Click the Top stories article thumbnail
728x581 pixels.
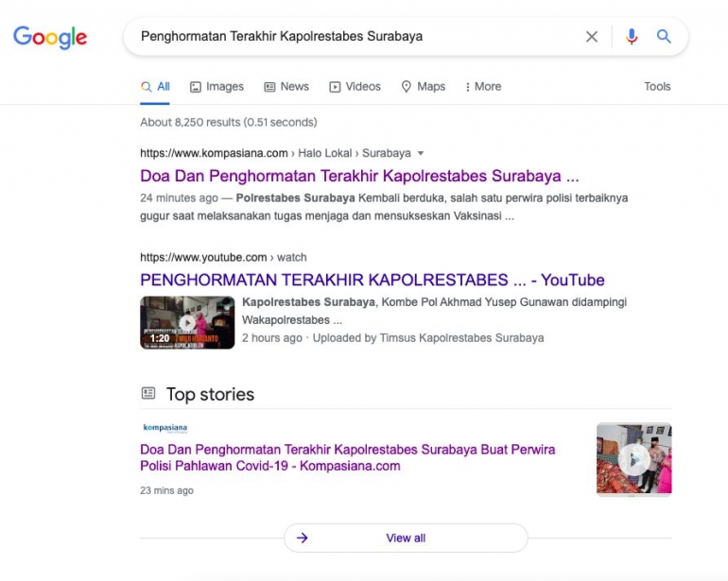click(634, 459)
